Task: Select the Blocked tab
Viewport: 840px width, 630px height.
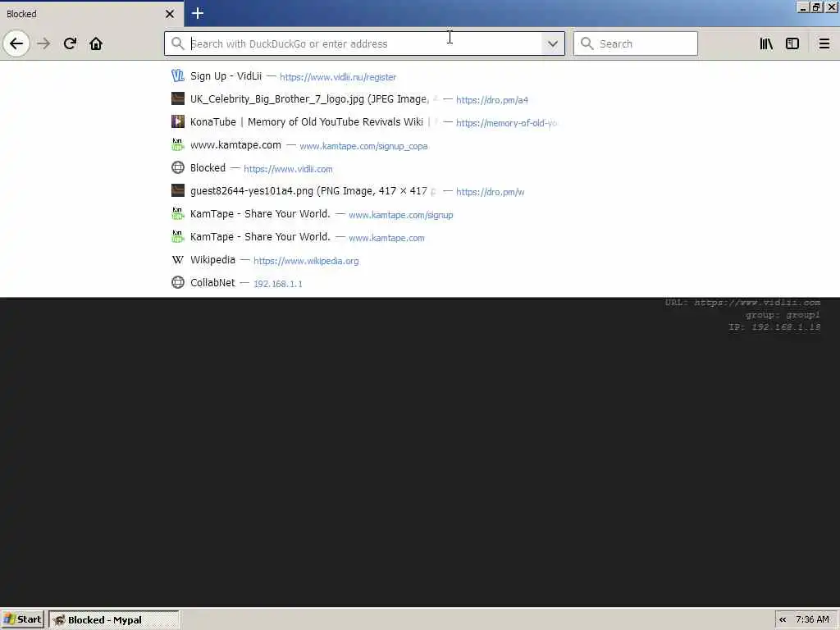Action: tap(92, 14)
